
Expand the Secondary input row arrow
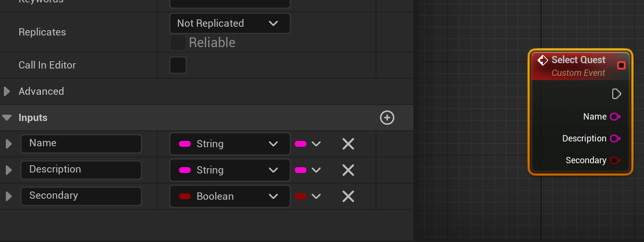(9, 196)
